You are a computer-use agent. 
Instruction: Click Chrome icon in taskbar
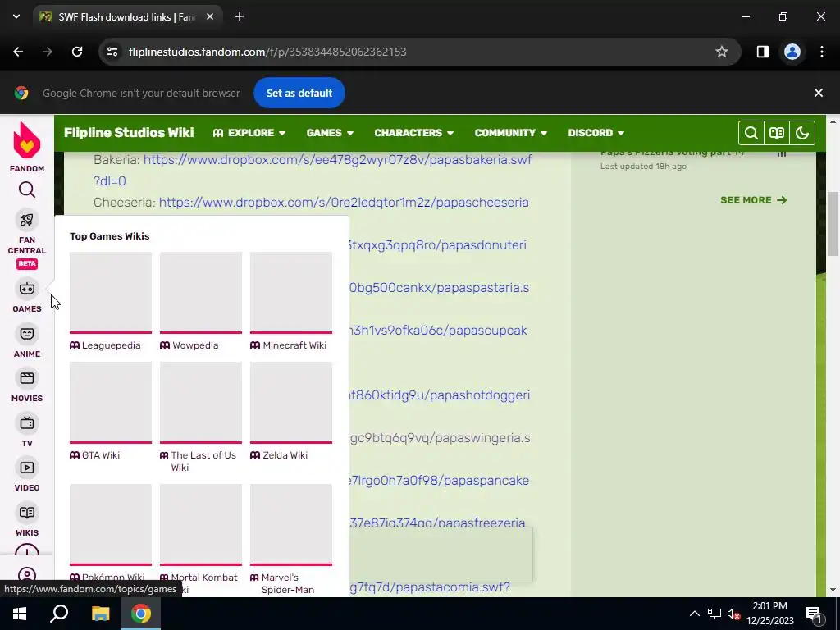[x=141, y=614]
